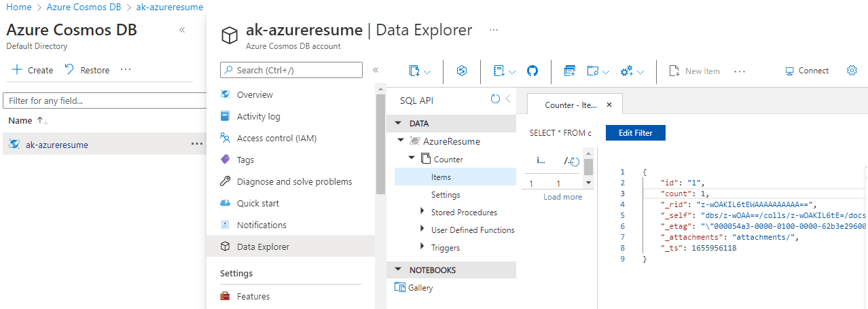Open the New Container dropdown arrow

[428, 71]
